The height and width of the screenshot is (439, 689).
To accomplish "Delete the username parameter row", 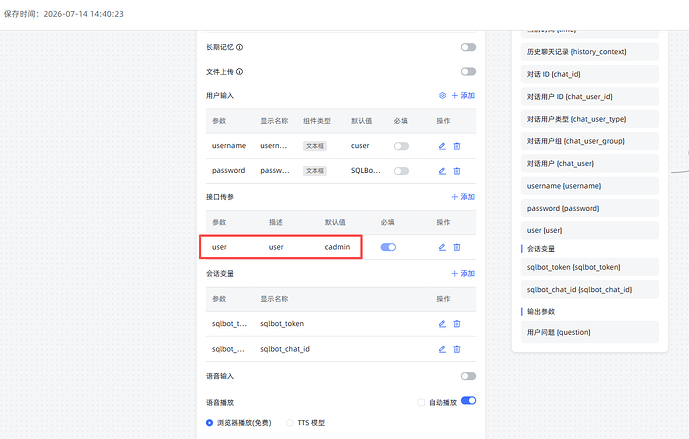I will pos(457,146).
